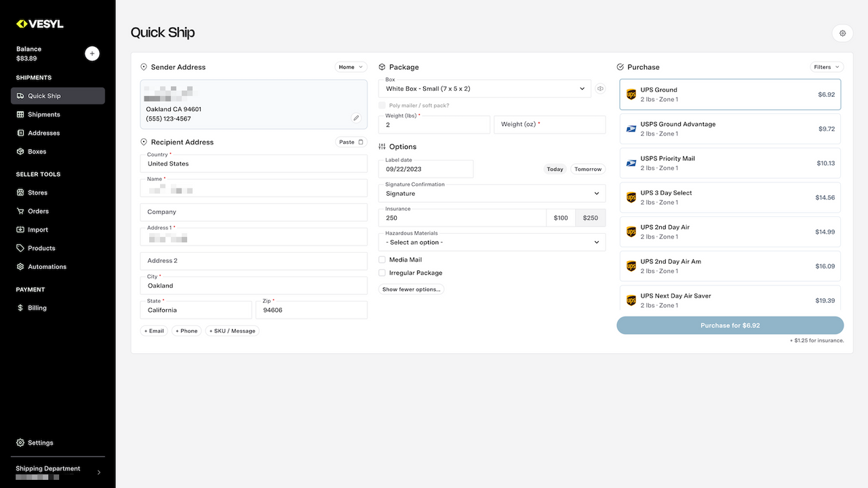The image size is (868, 488).
Task: Toggle the Poly mailer / soft pack option
Action: [x=382, y=105]
